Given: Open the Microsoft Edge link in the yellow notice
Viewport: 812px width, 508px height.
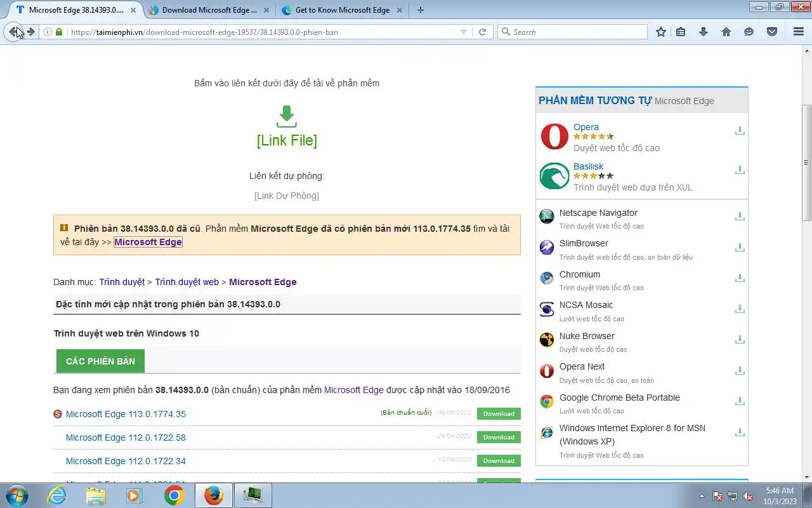Looking at the screenshot, I should [148, 242].
